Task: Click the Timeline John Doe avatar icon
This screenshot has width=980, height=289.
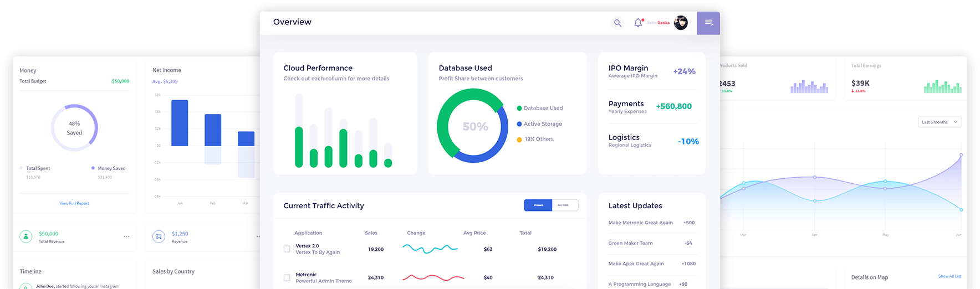Action: (x=25, y=286)
